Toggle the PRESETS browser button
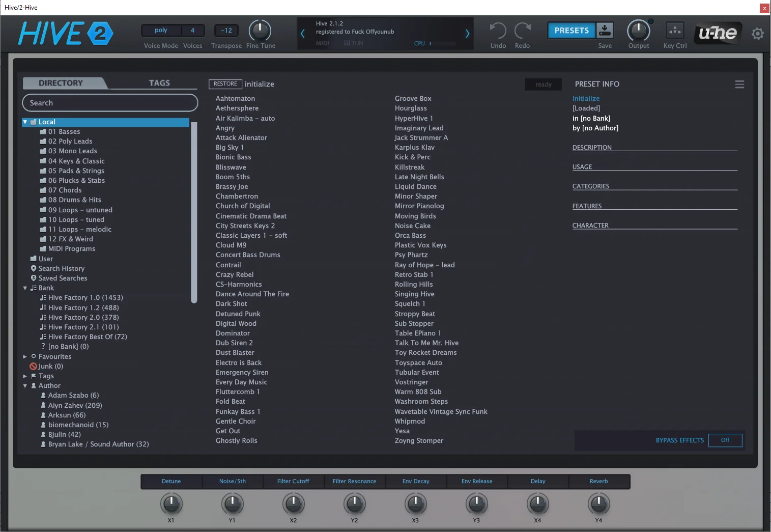771x532 pixels. point(571,31)
